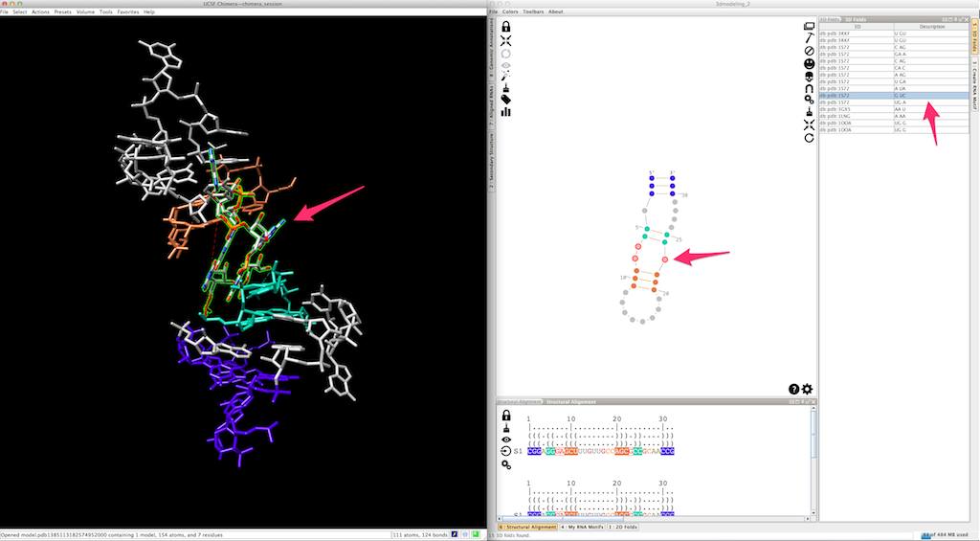Click the horizontal scrollbar in the Structural Alignment panel
Screen dimensions: 980x541
[654, 518]
